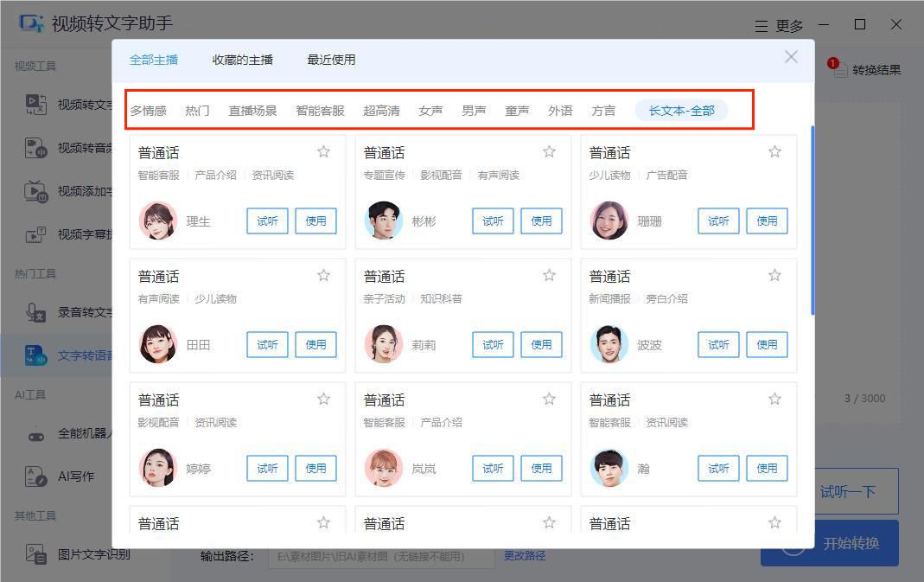This screenshot has height=582, width=924.
Task: Use the 婷婷 voice
Action: (x=315, y=468)
